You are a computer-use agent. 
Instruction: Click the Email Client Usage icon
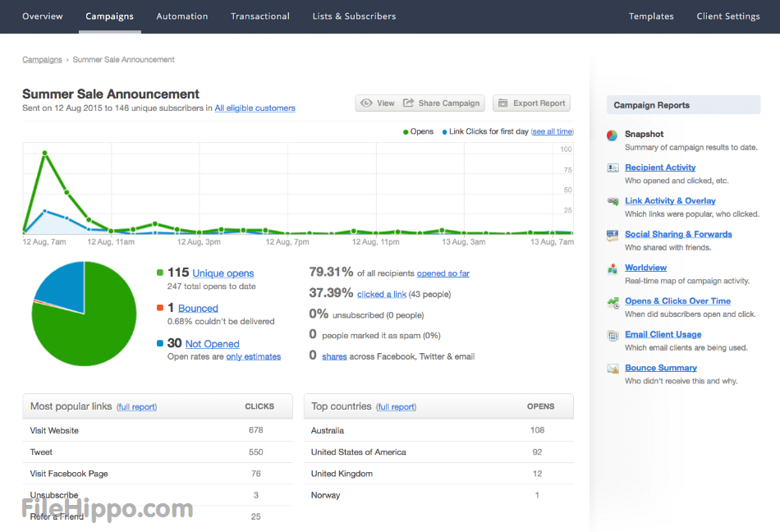(613, 335)
